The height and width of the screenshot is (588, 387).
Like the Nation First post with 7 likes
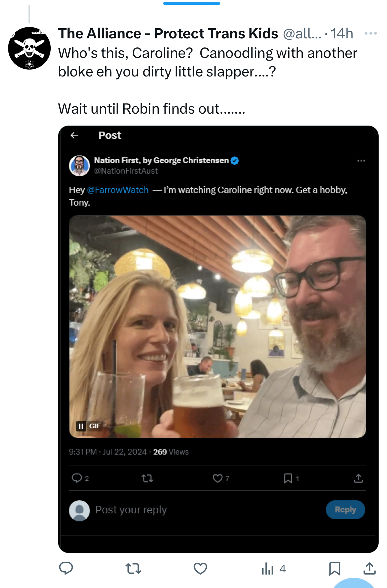pos(218,478)
